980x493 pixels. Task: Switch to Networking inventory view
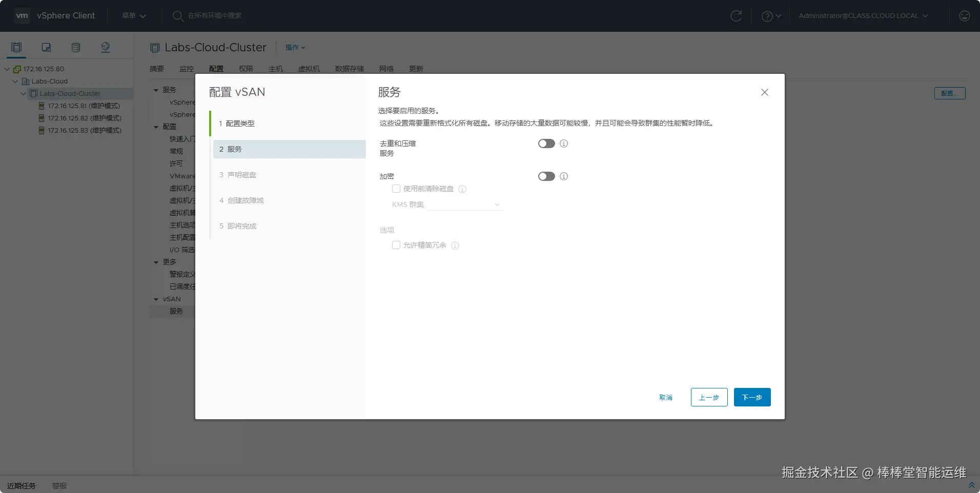point(106,48)
